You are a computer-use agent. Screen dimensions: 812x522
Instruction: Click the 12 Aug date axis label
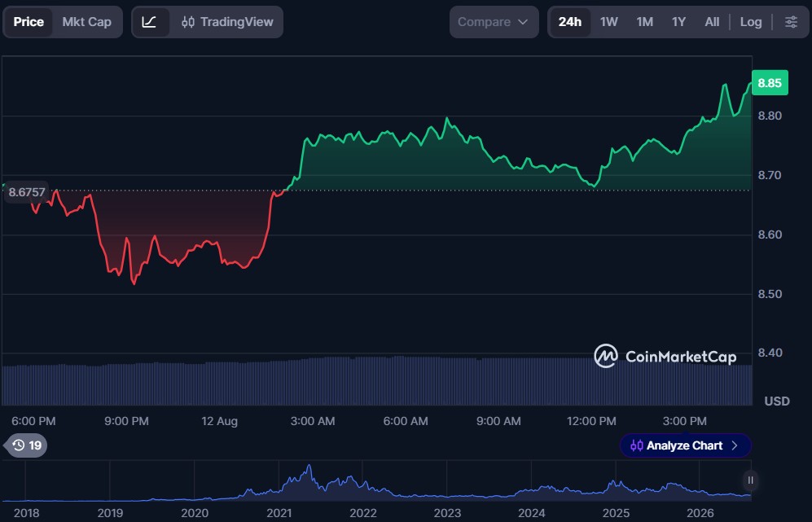pyautogui.click(x=219, y=421)
